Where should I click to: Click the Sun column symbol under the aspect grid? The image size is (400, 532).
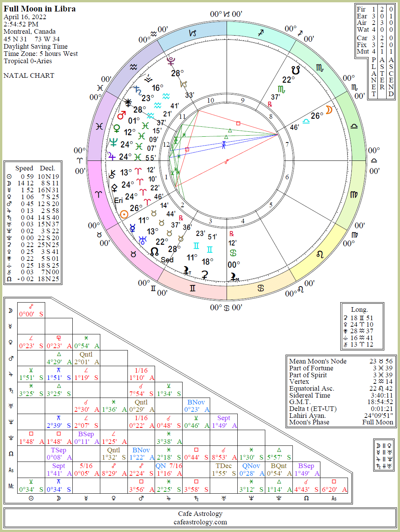31,498
